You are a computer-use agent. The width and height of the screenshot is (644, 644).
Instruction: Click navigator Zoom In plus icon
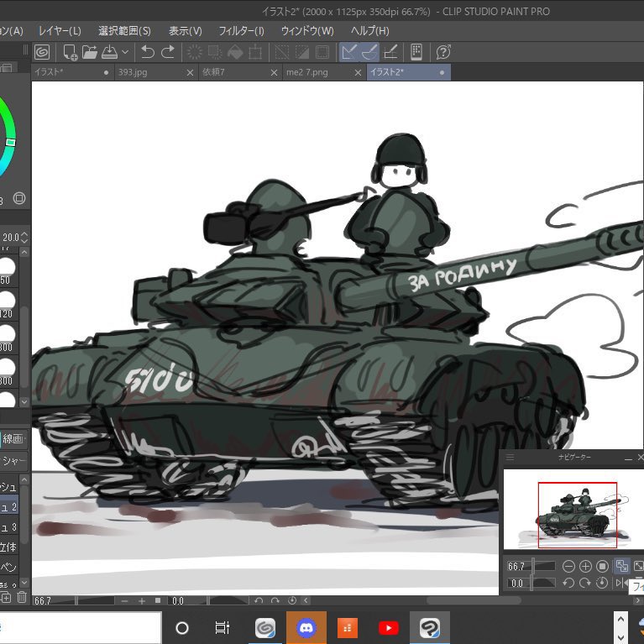(x=585, y=567)
